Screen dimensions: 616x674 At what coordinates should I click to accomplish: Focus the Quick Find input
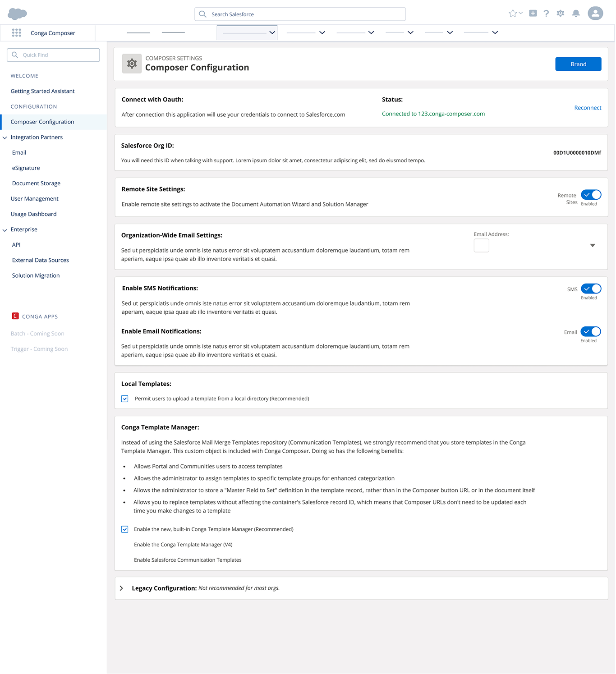(53, 55)
